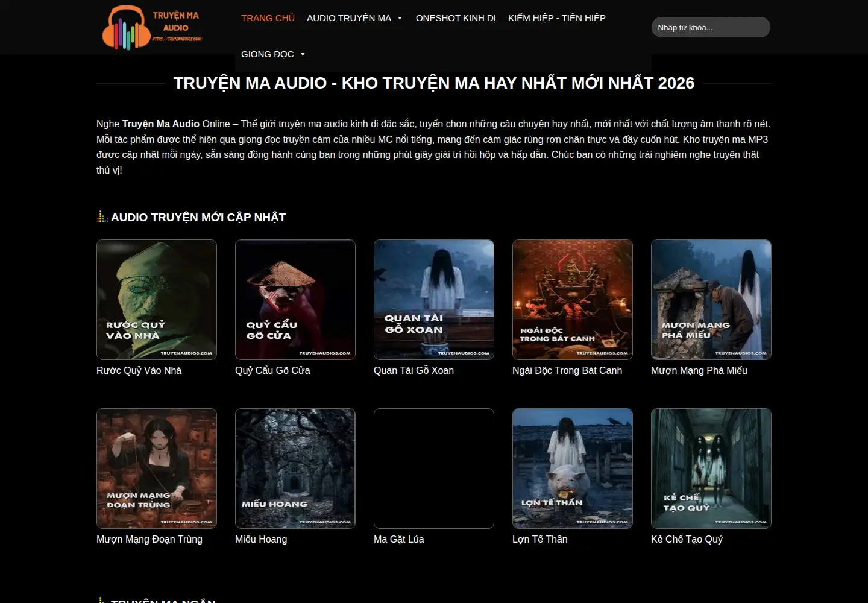This screenshot has height=603, width=868.
Task: Click the Rước Quỷ Vào Nhà title link
Action: (139, 370)
